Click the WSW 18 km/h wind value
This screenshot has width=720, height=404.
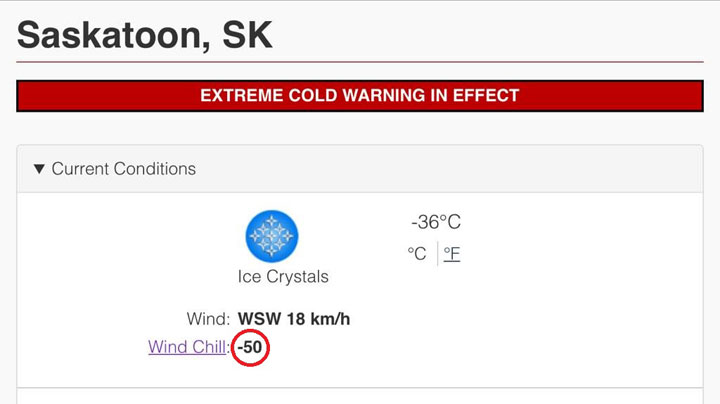click(293, 320)
